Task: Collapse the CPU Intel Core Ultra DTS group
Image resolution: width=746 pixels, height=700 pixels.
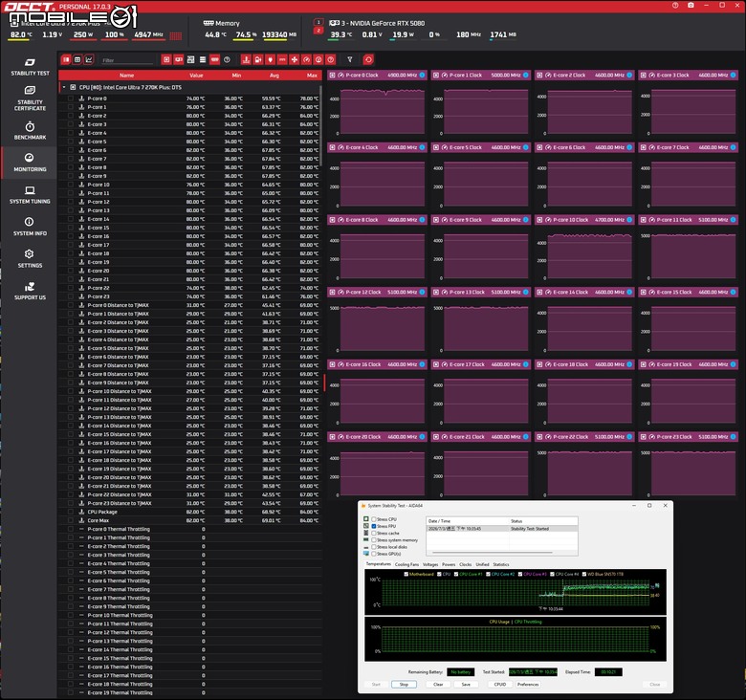Action: pos(64,88)
